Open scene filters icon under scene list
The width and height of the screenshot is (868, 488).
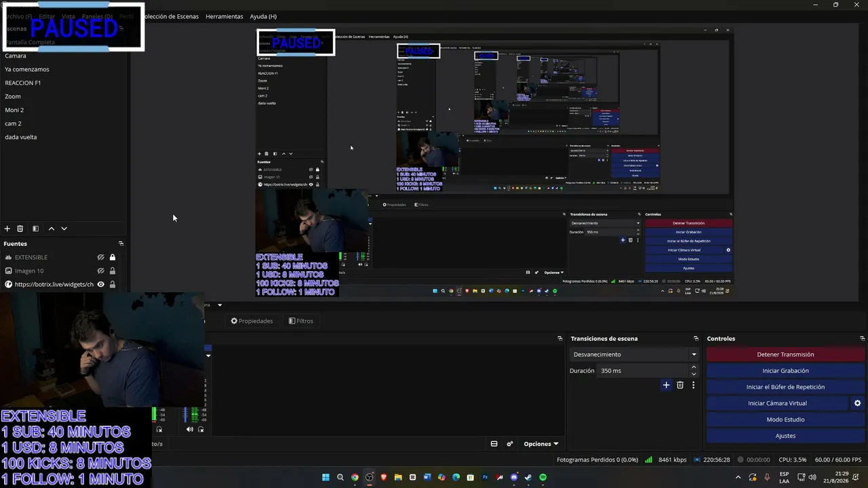tap(35, 228)
